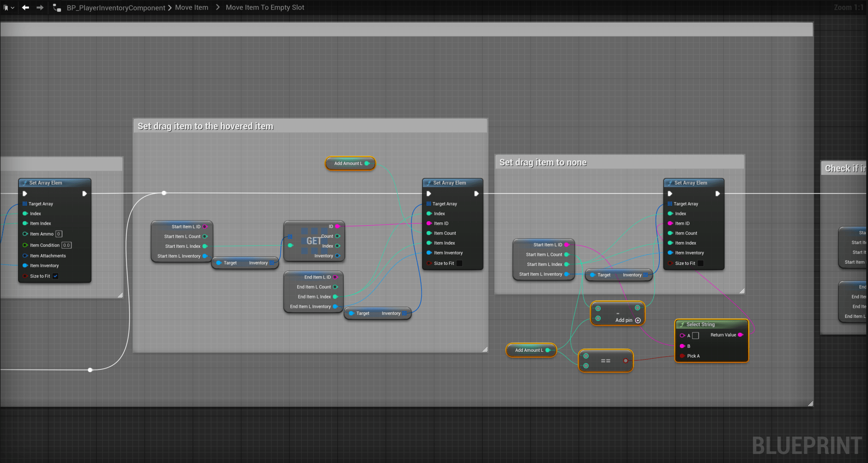Click the reroute node on the top exec wire
This screenshot has height=463, width=868.
pos(164,193)
